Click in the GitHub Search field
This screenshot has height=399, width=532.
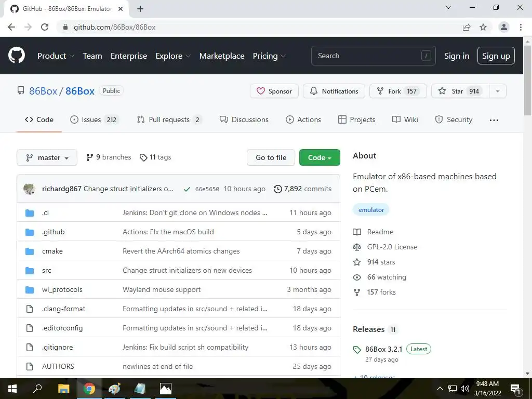click(x=373, y=56)
